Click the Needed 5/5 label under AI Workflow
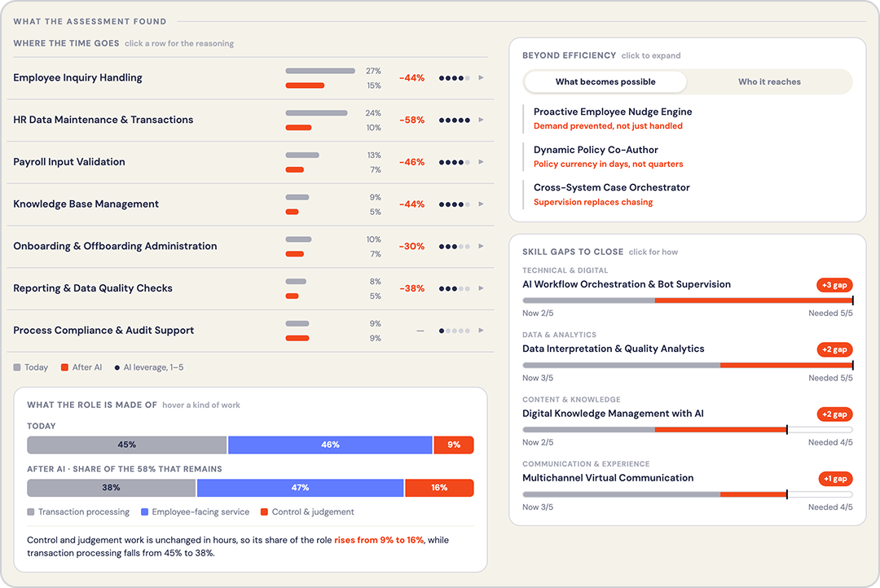Image resolution: width=880 pixels, height=588 pixels. 830,314
